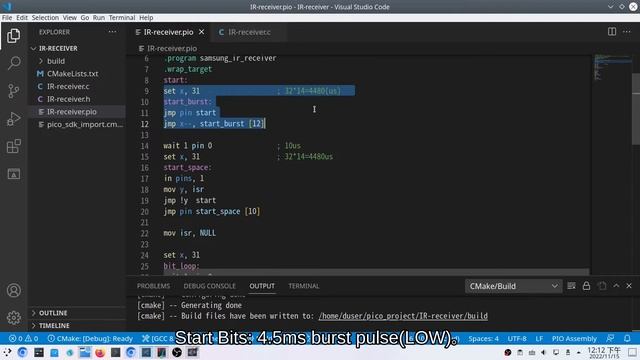The image size is (640, 360).
Task: Click the notifications bell in status bar
Action: click(627, 338)
